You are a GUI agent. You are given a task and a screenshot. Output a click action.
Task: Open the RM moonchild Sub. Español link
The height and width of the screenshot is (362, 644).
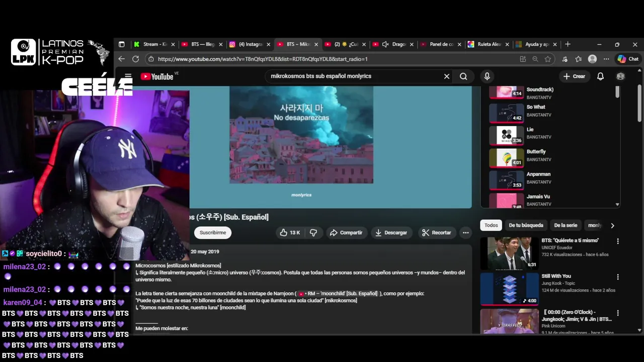pos(338,294)
